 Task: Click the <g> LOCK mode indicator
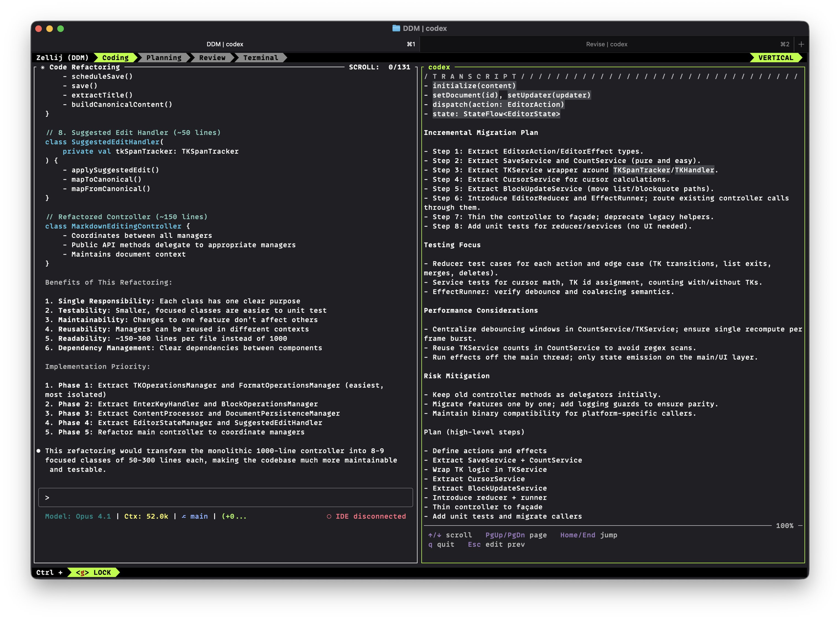pyautogui.click(x=93, y=573)
